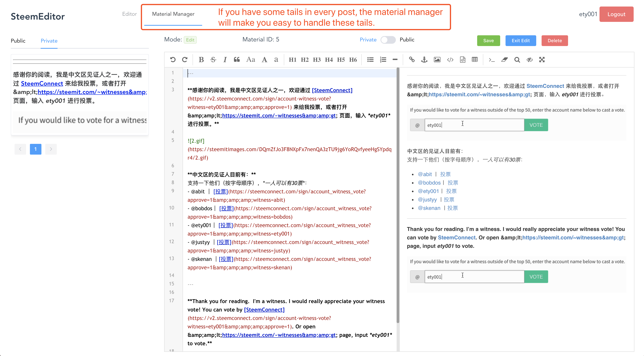This screenshot has width=644, height=356.
Task: Insert a hyperlink via chain icon
Action: tap(412, 59)
